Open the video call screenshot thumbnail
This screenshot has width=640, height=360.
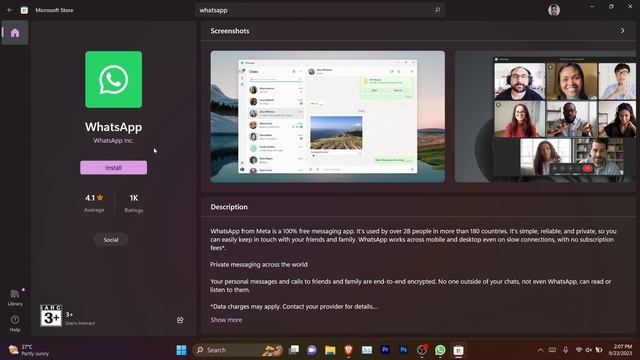546,116
